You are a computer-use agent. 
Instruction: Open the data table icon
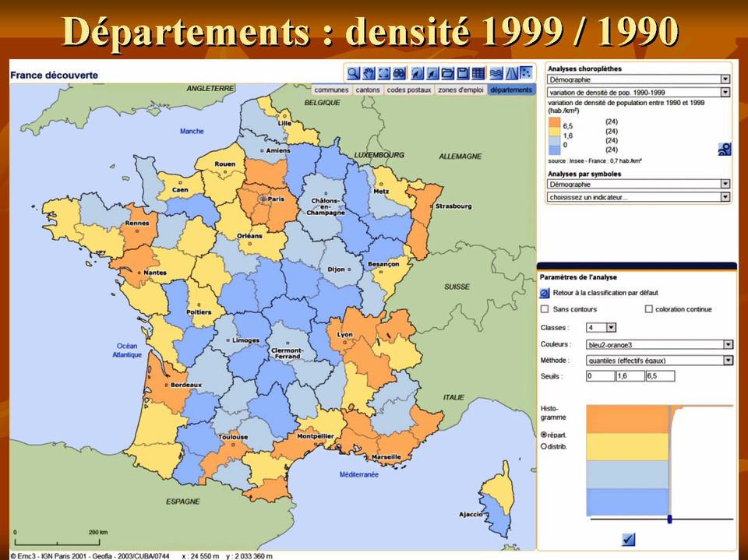point(478,73)
